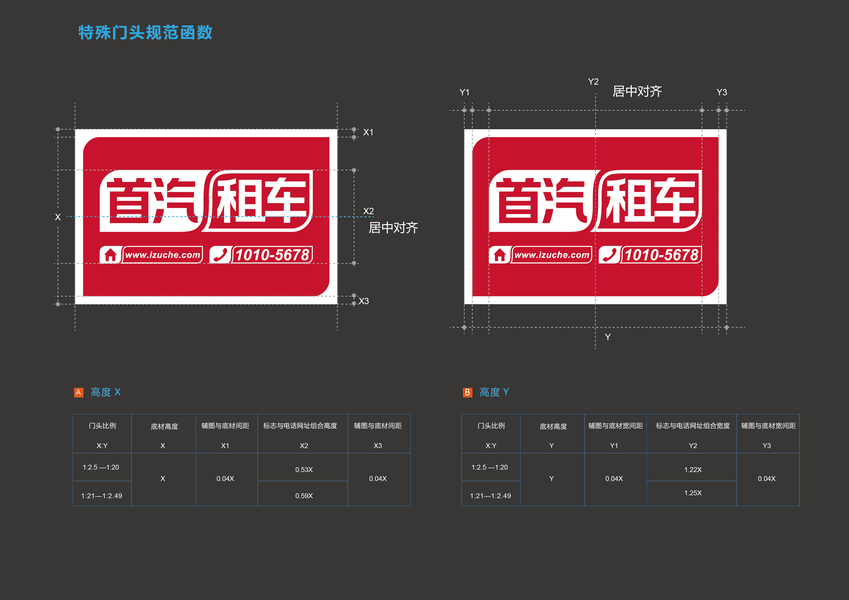Click 居中对齐 label above the right signboard

[x=637, y=92]
